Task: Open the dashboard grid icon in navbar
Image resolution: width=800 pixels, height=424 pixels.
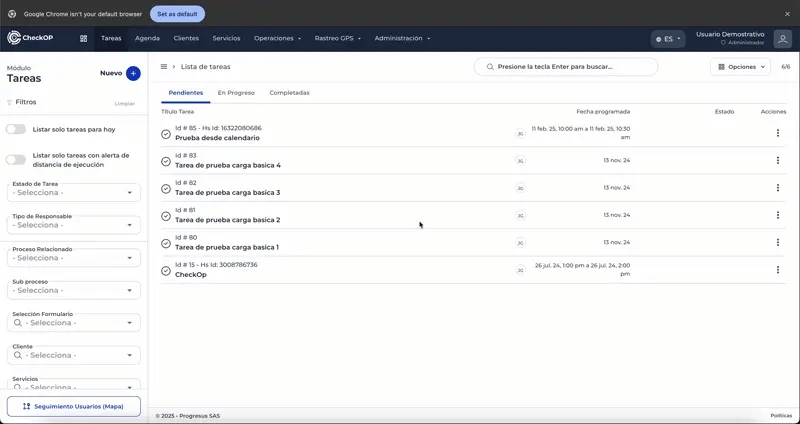Action: (x=84, y=39)
